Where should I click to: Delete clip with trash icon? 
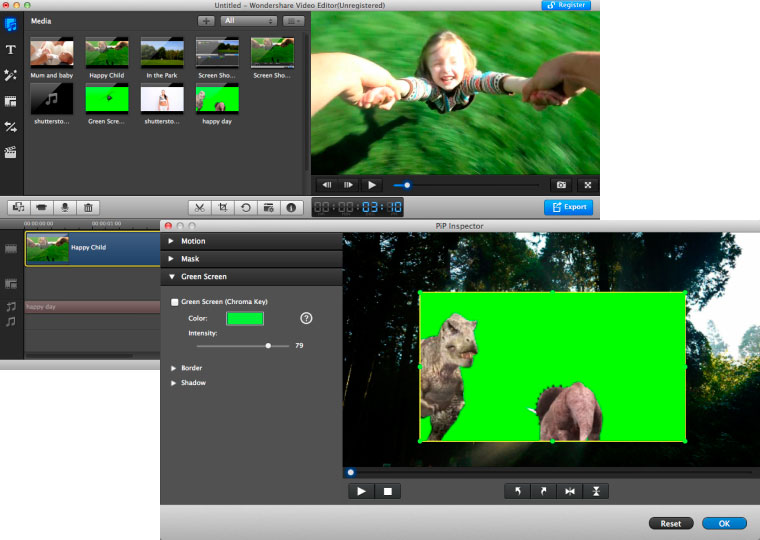click(x=88, y=207)
